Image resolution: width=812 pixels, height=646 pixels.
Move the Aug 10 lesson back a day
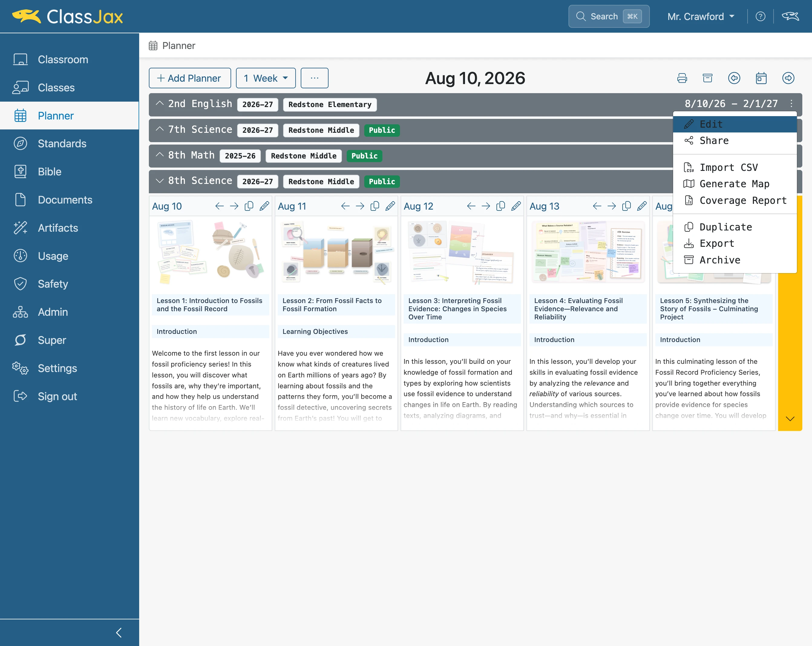coord(220,206)
